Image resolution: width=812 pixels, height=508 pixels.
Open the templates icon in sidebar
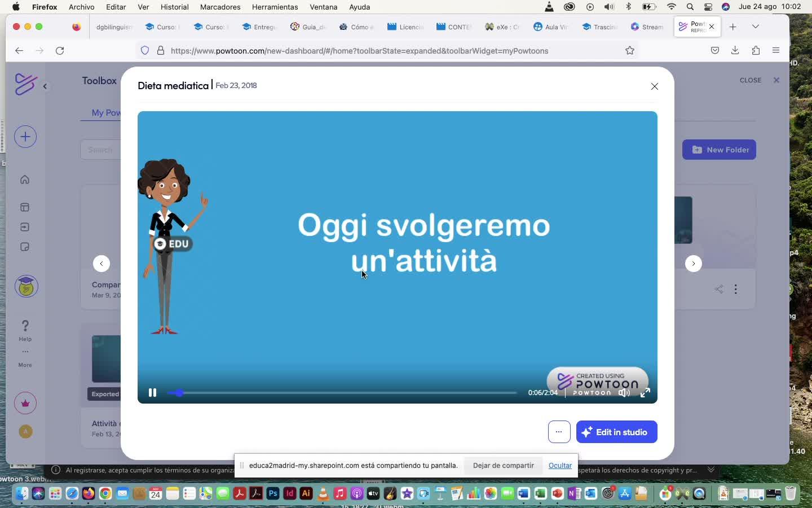[x=25, y=207]
